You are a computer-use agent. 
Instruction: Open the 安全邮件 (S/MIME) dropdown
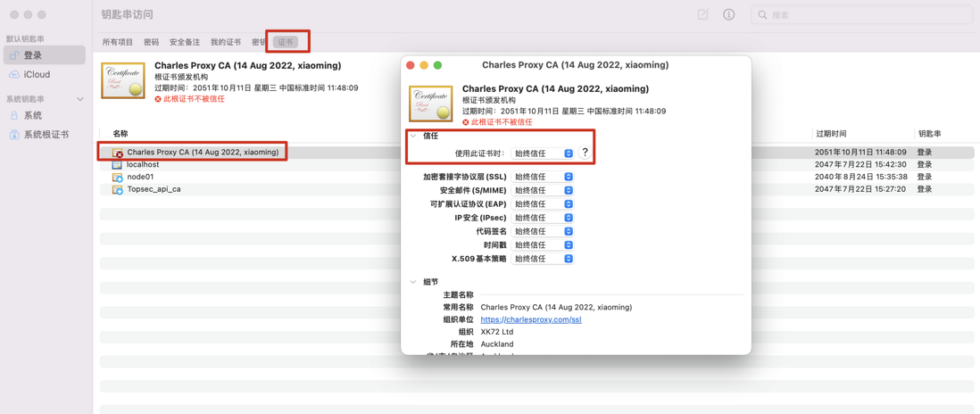click(543, 190)
